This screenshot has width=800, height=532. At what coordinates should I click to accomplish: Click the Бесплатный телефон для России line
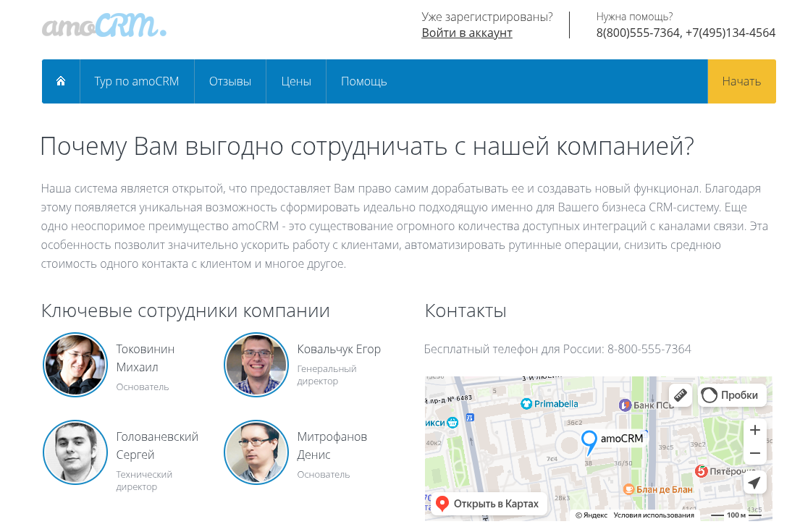pos(557,349)
